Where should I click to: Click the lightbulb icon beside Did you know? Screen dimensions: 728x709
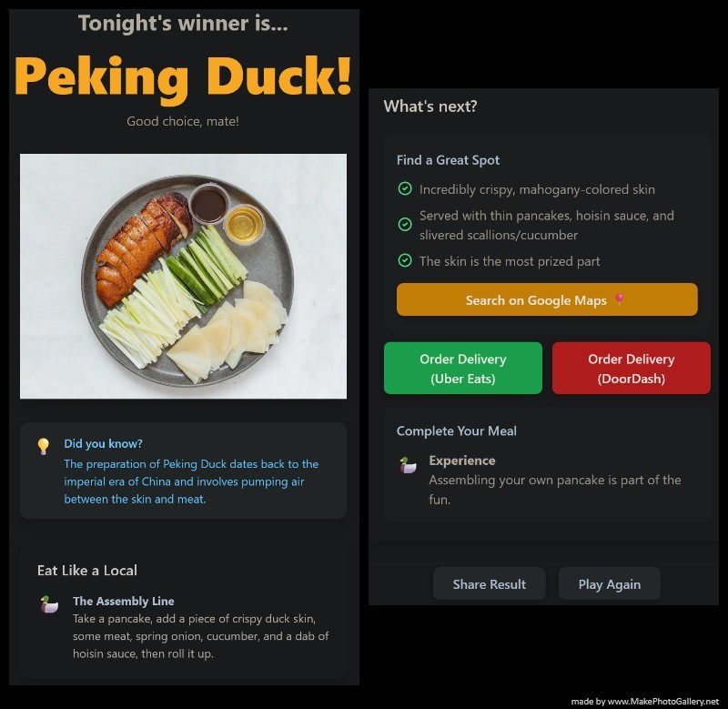coord(43,446)
